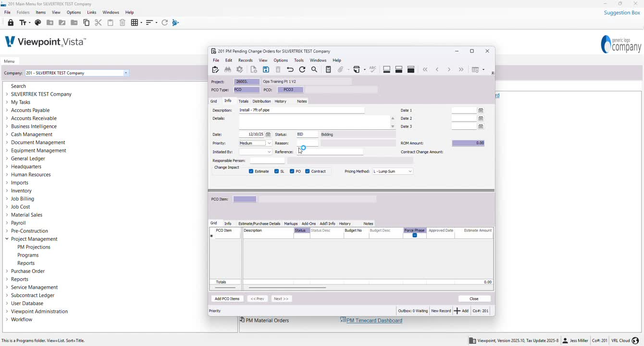
Task: Click the Description field with pipe text
Action: tap(301, 110)
